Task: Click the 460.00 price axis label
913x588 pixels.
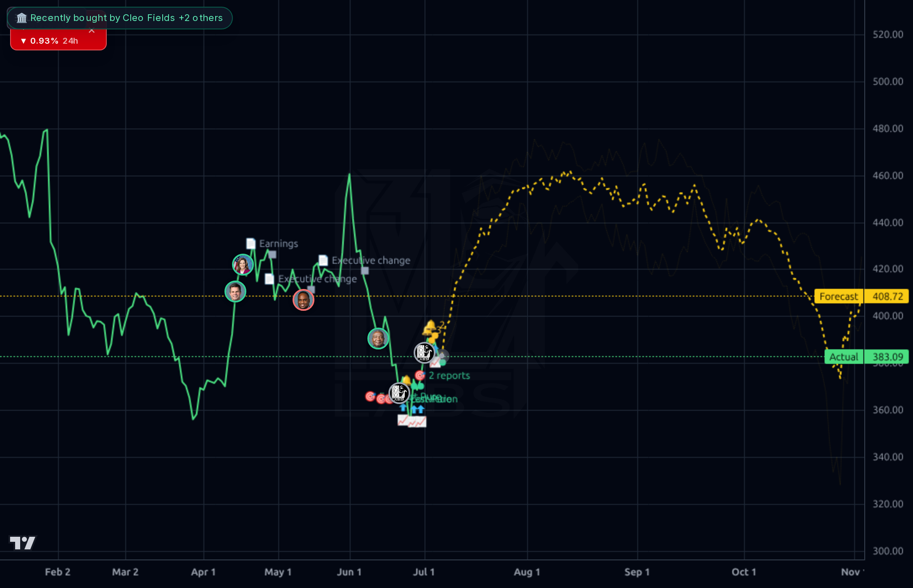Action: click(x=888, y=176)
